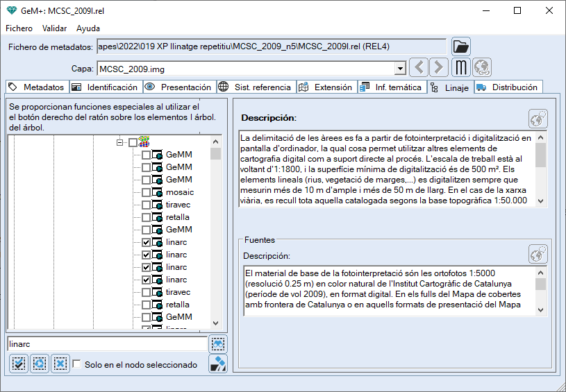Click the eraser icon at bottom of tree panel
Viewport: 566px width, 392px height.
tap(218, 364)
